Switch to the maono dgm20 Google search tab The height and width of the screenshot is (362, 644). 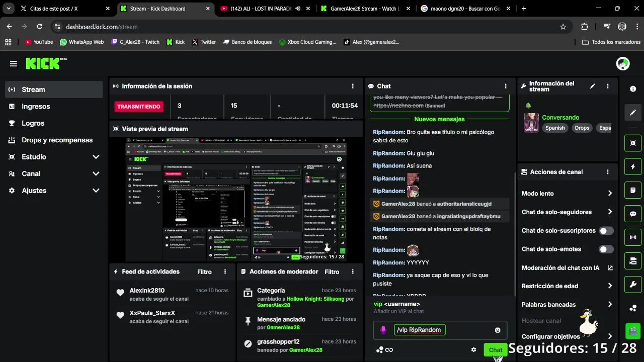tap(466, 9)
